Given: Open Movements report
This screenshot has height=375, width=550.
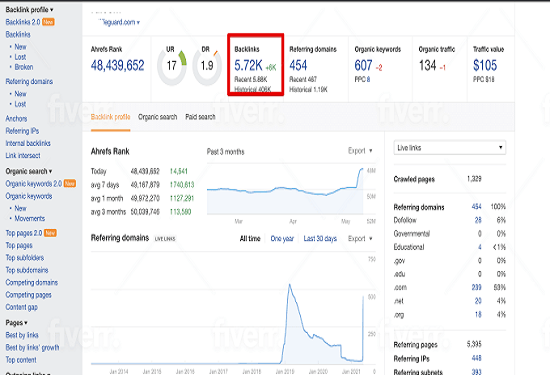Looking at the screenshot, I should [x=30, y=219].
